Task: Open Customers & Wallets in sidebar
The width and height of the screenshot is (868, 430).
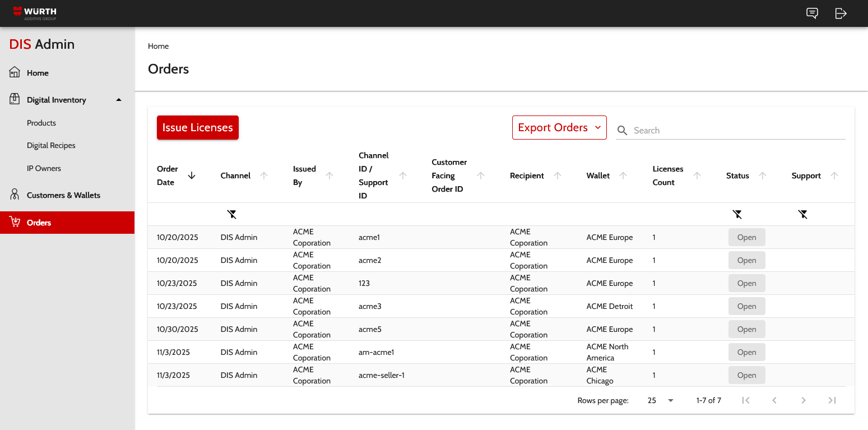Action: point(63,195)
